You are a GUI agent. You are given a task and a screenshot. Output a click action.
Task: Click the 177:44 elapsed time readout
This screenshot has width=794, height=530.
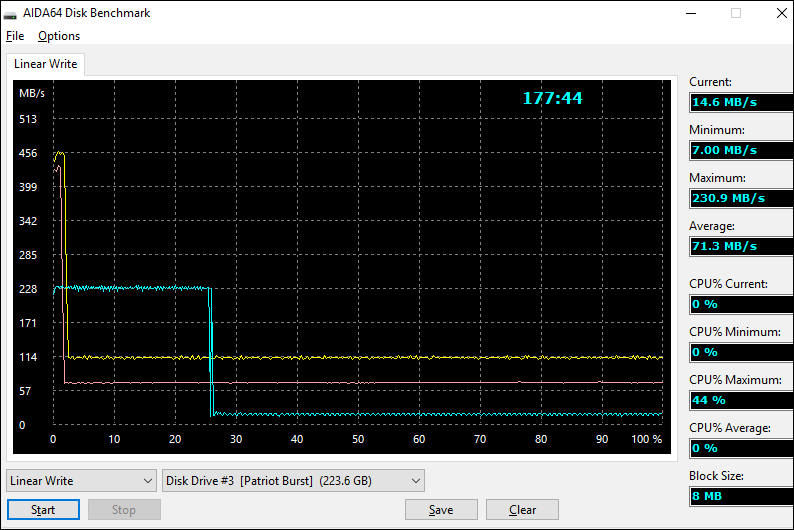click(552, 98)
